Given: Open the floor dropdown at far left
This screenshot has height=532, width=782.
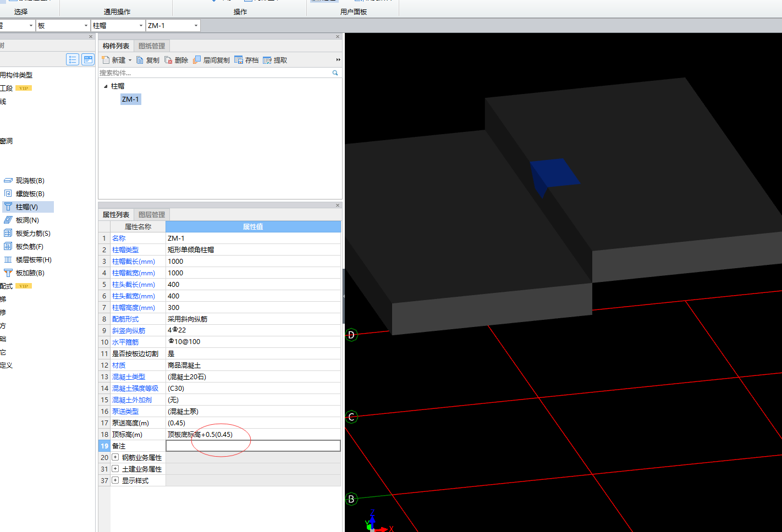Looking at the screenshot, I should tap(31, 26).
